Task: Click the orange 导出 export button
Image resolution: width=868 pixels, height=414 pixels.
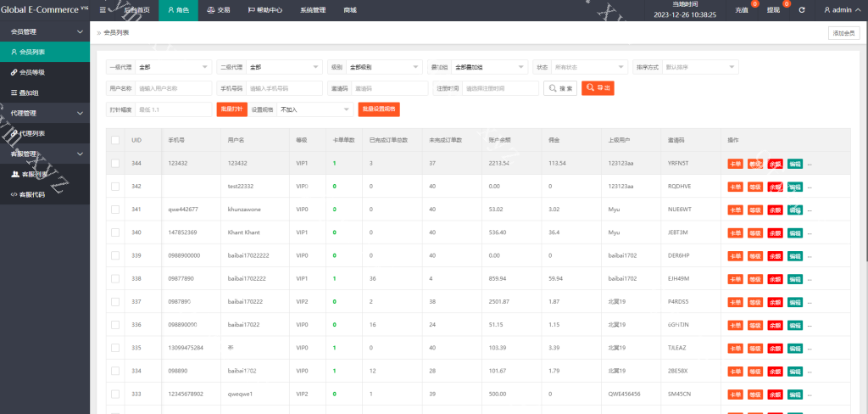Action: click(x=598, y=88)
